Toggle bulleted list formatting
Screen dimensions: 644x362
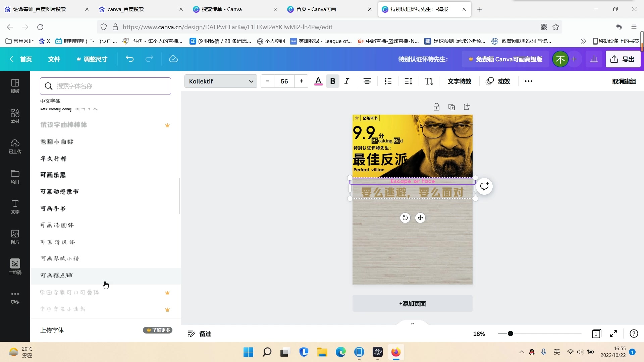[x=388, y=81]
